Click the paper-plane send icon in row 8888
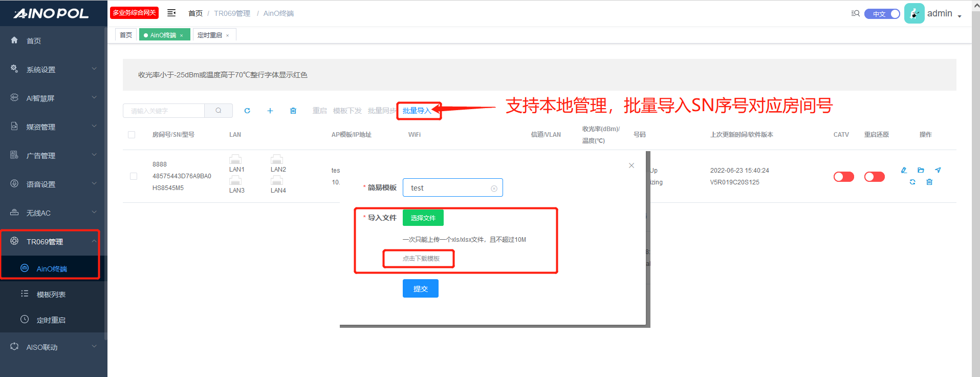 click(938, 170)
